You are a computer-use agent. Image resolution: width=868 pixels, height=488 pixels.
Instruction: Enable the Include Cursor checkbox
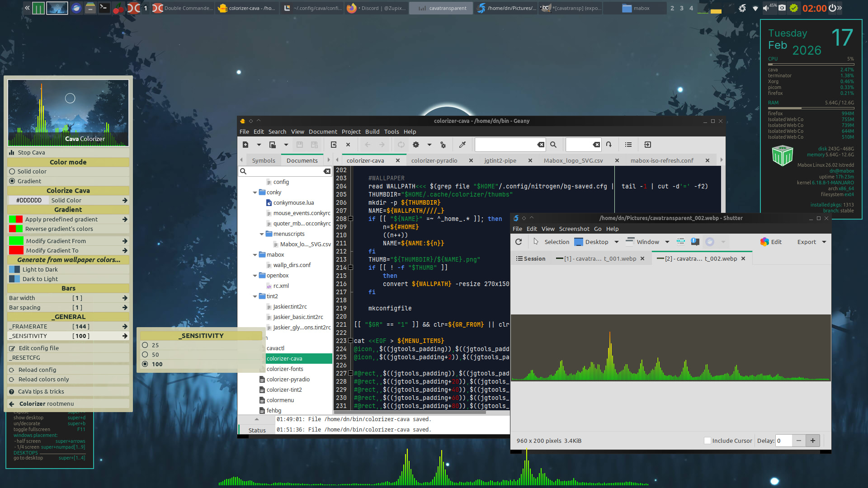coord(708,441)
